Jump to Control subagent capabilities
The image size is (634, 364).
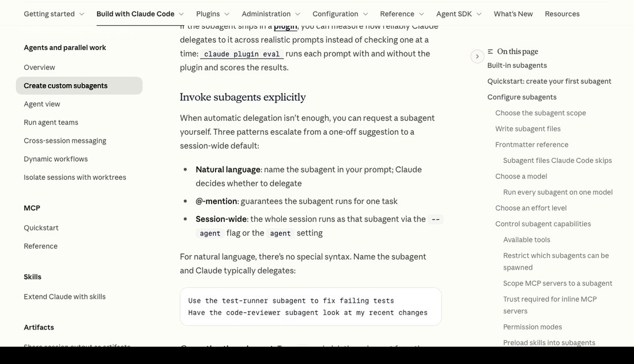[542, 224]
